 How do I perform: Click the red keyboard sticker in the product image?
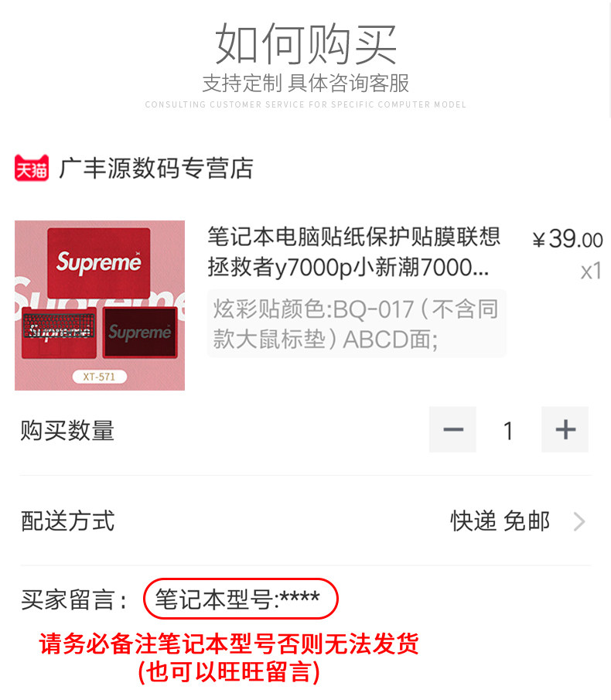59,333
